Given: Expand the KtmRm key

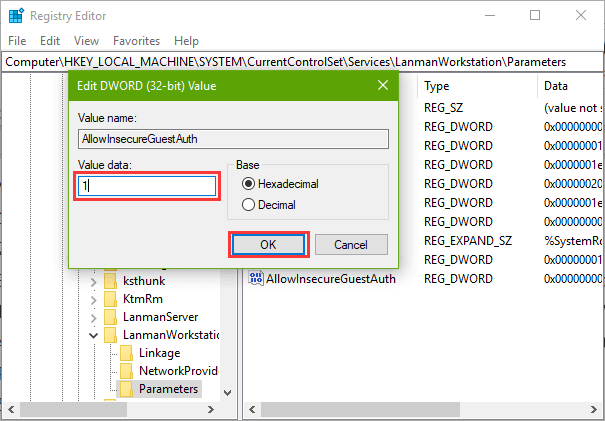Looking at the screenshot, I should click(x=93, y=300).
